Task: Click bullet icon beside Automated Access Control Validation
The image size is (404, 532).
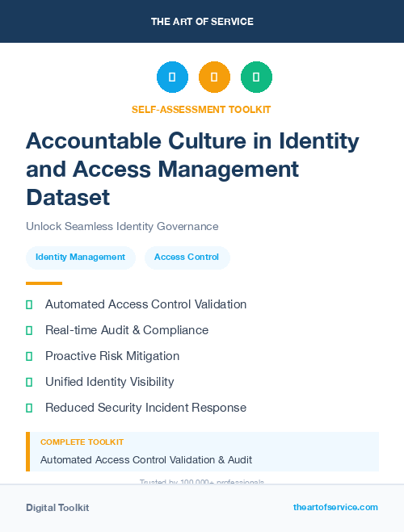Action: pyautogui.click(x=29, y=304)
